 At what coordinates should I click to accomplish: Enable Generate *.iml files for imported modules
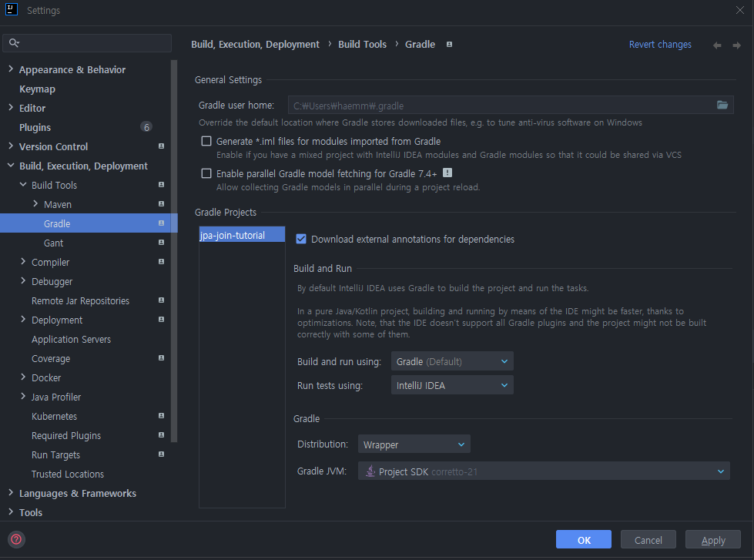[206, 141]
